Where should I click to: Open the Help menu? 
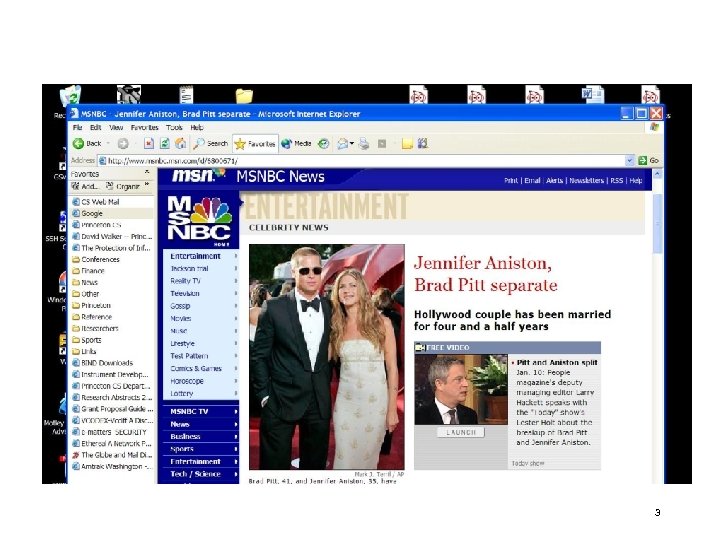tap(197, 127)
